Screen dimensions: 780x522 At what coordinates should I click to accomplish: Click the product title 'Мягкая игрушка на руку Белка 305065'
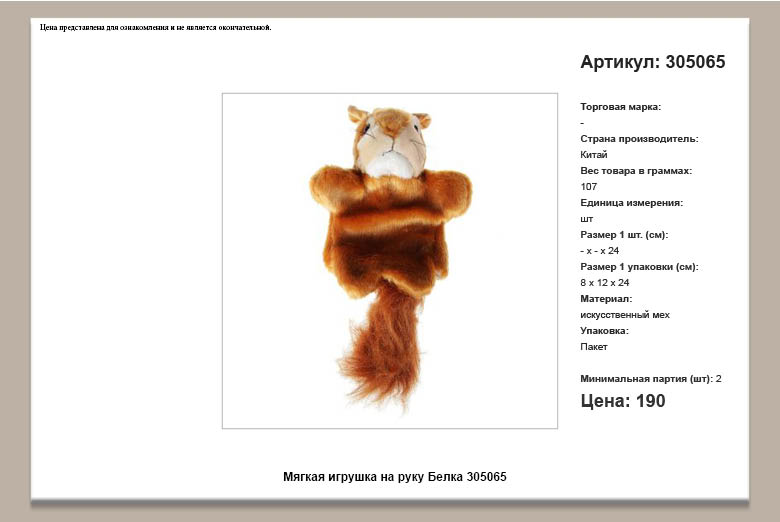pyautogui.click(x=394, y=477)
